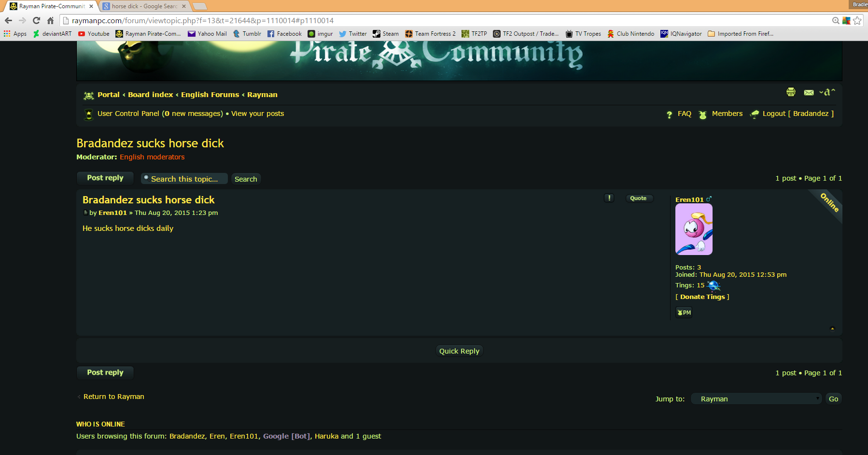Change font size with the 'a' icon

tap(827, 92)
